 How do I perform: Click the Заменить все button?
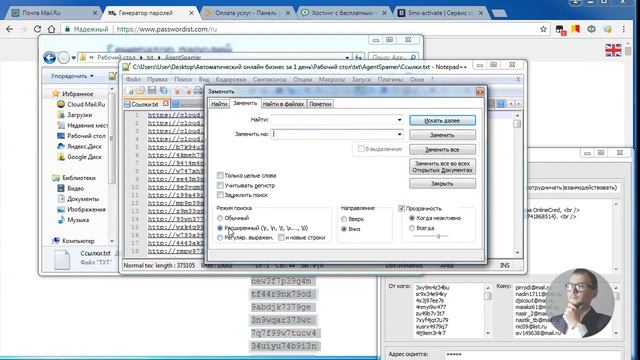coord(442,150)
